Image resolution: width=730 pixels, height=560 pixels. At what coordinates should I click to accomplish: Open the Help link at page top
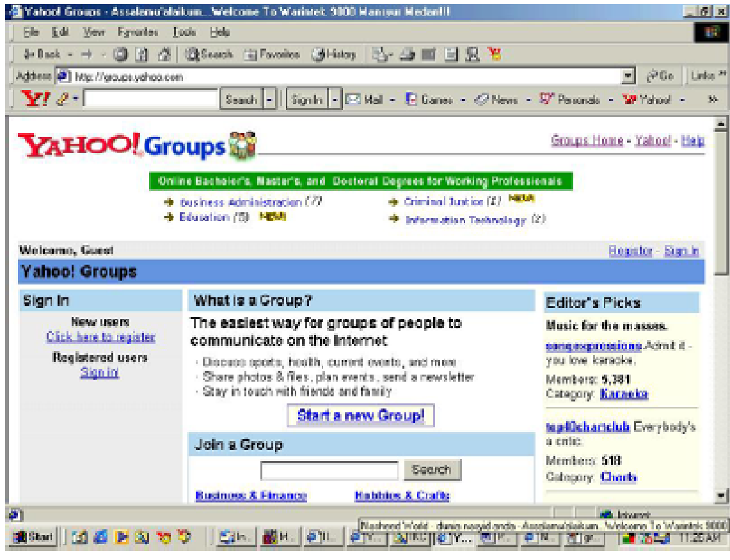tap(693, 140)
